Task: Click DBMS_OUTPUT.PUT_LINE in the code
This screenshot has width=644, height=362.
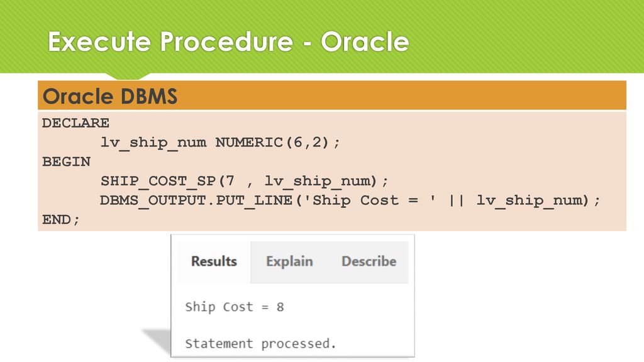Action: click(x=196, y=200)
